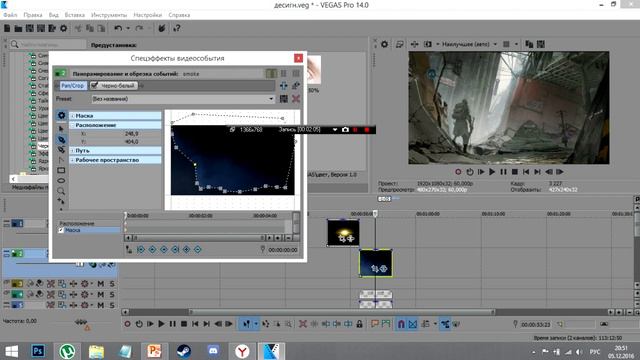This screenshot has height=360, width=640.
Task: Open the Вид menu
Action: pos(53,15)
